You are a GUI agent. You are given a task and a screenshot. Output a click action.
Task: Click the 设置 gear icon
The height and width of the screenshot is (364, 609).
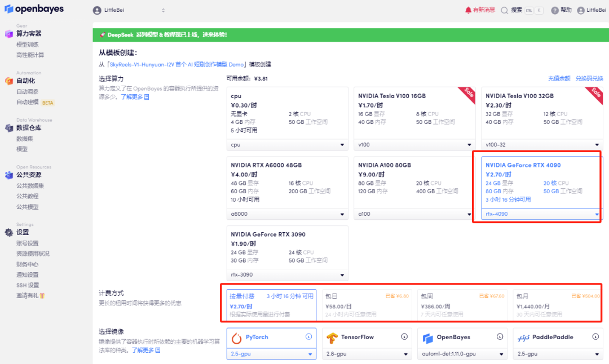[x=9, y=233]
